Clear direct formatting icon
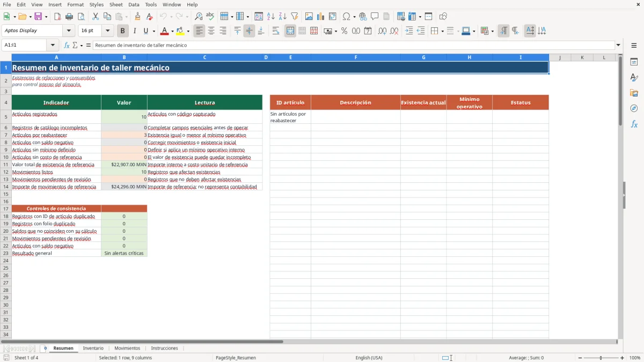 (149, 17)
